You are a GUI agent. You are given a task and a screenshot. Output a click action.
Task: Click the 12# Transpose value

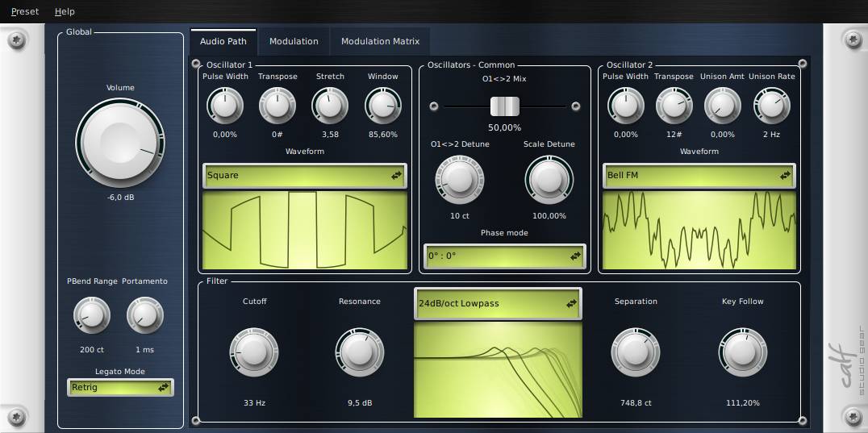point(674,135)
